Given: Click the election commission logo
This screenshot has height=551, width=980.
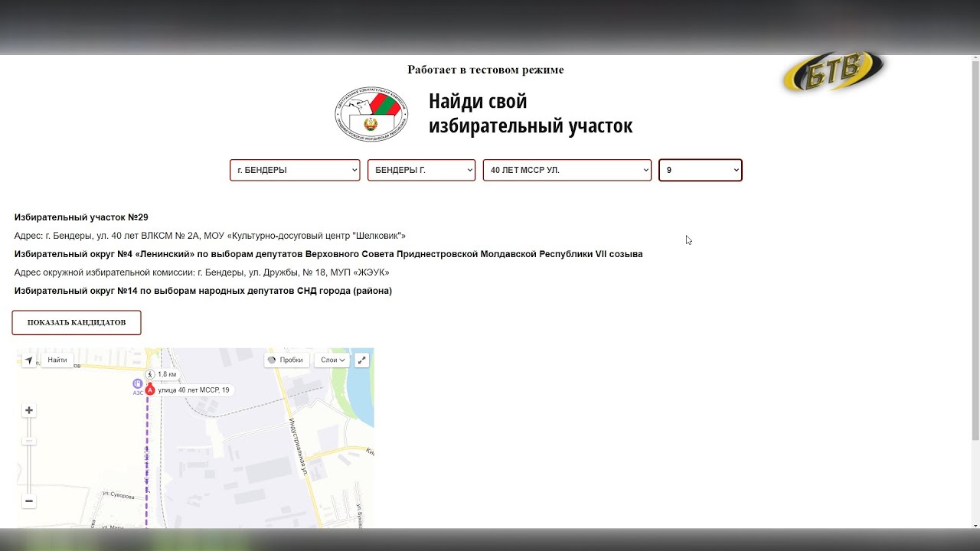Looking at the screenshot, I should tap(371, 114).
